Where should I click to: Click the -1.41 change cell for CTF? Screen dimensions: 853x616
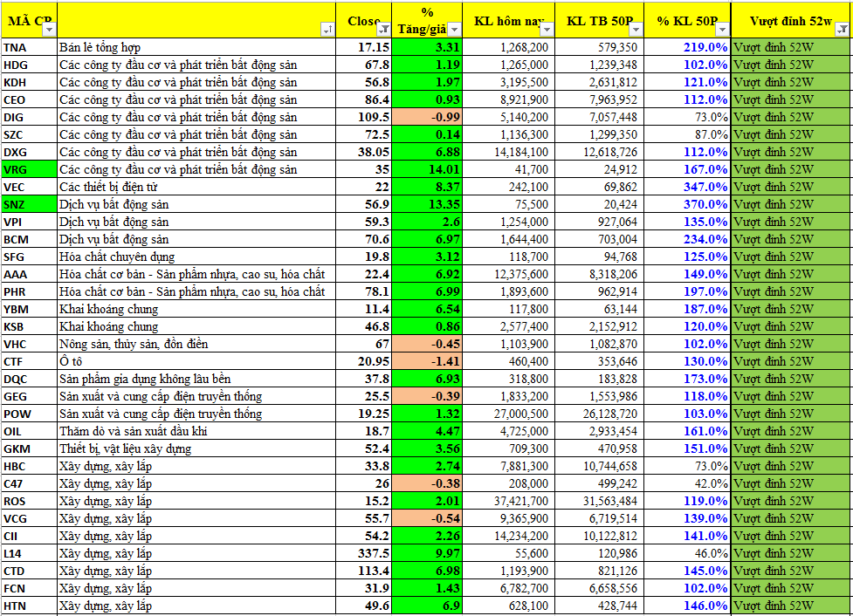pyautogui.click(x=427, y=361)
